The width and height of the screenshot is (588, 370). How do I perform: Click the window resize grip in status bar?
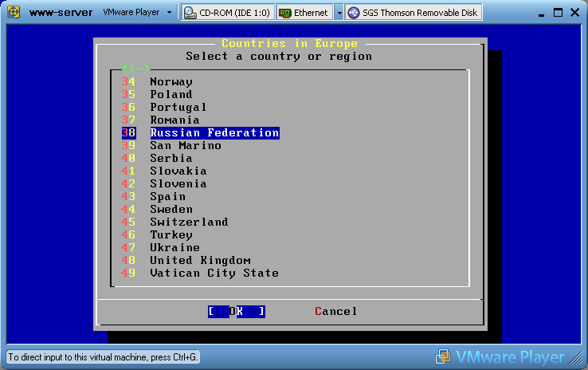575,357
